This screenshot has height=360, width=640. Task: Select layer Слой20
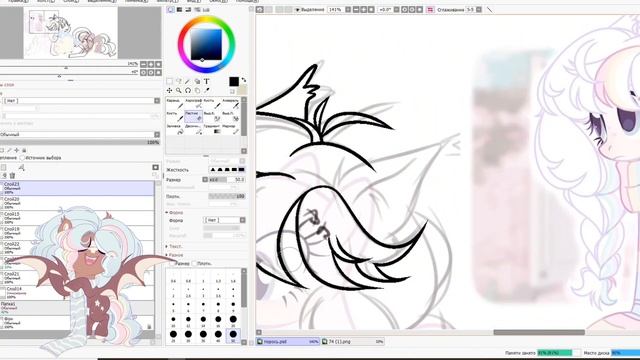(x=78, y=203)
